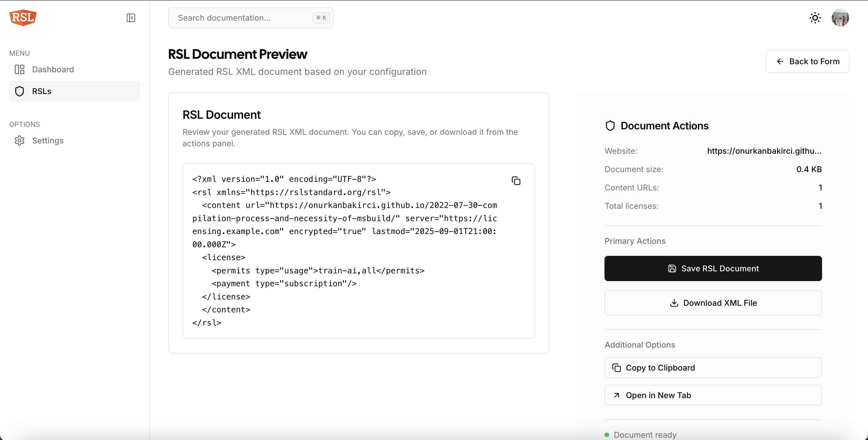Click the payment type subscription line

284,283
